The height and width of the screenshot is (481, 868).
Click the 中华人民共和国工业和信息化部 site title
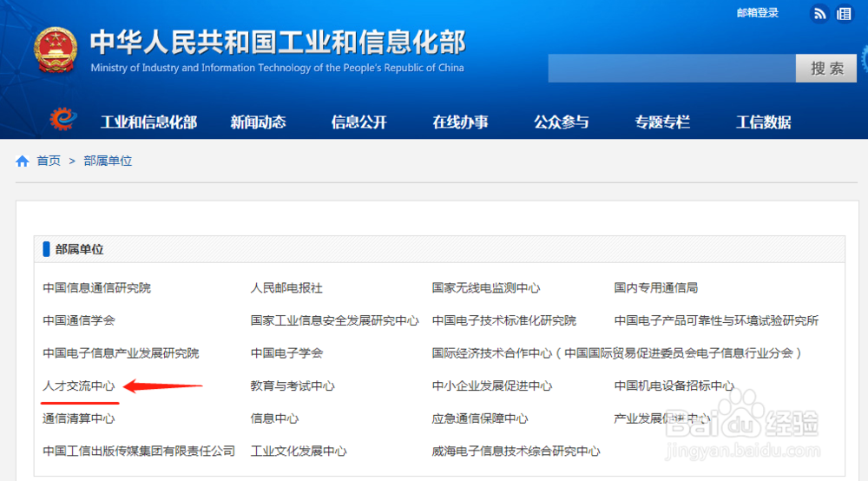(278, 42)
